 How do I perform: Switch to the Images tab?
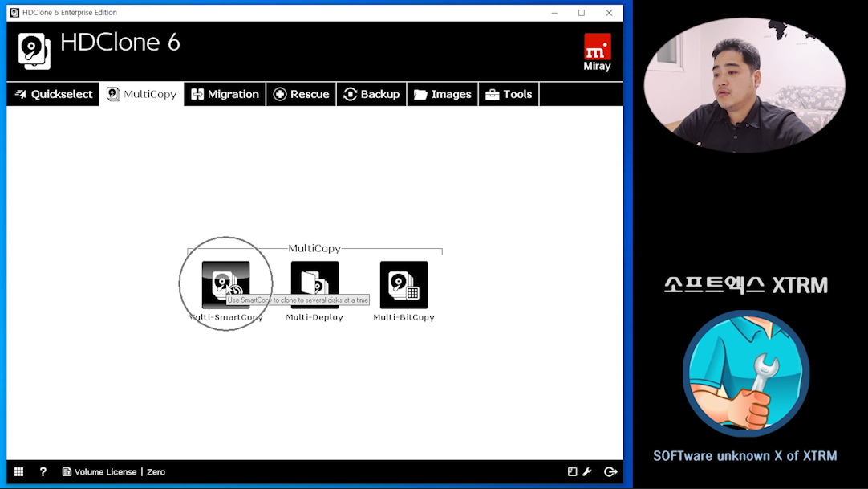(442, 94)
